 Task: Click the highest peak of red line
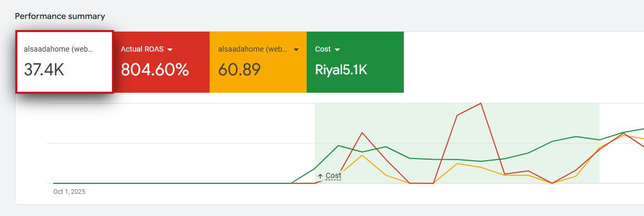click(x=481, y=103)
